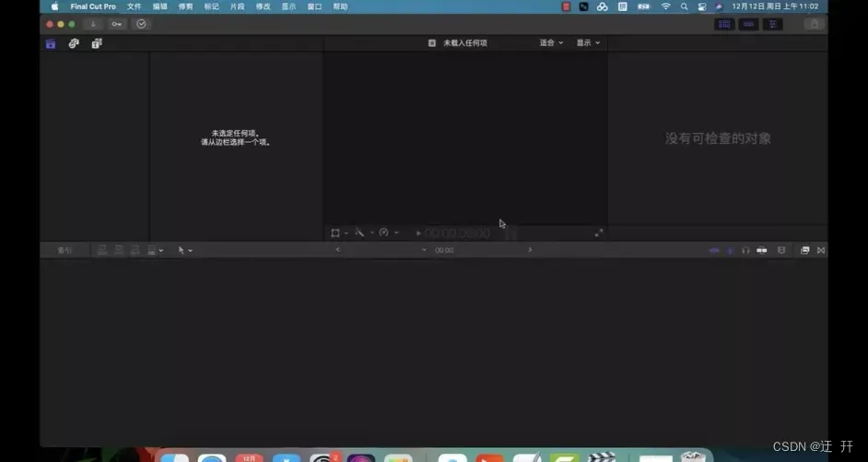Open the macOS Spotlight search icon
The width and height of the screenshot is (868, 462).
(684, 6)
